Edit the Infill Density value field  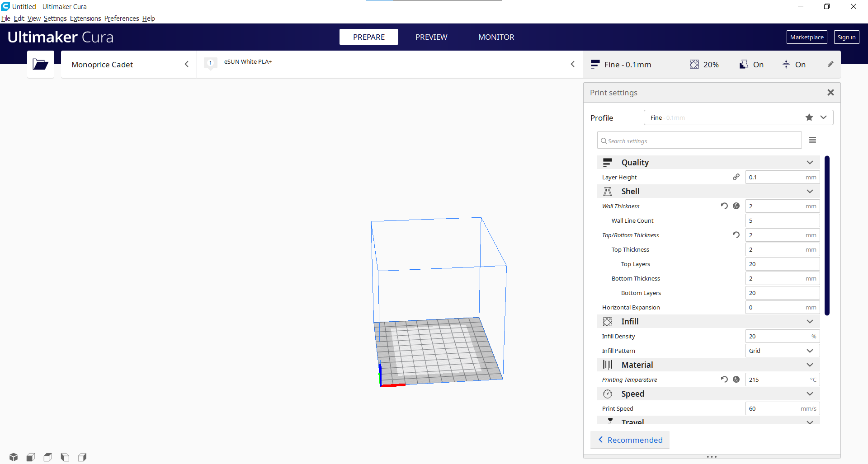click(783, 336)
